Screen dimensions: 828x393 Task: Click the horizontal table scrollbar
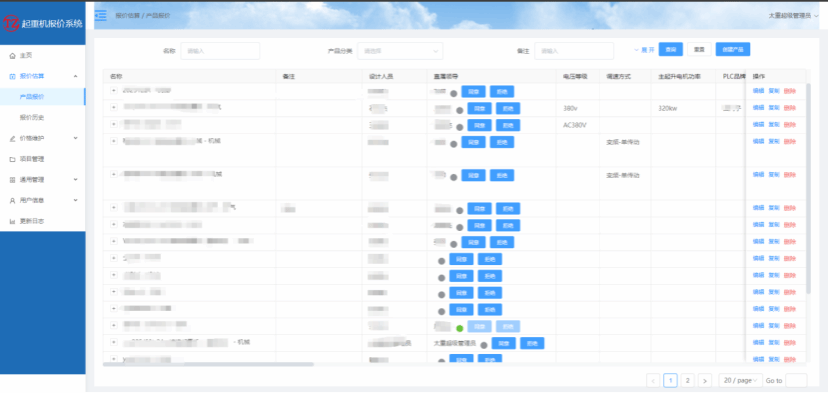point(209,364)
